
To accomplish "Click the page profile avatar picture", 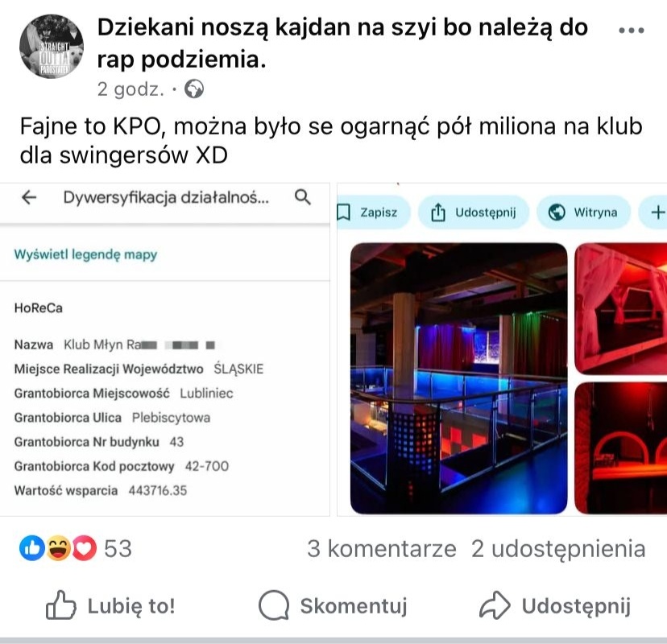I will click(52, 47).
